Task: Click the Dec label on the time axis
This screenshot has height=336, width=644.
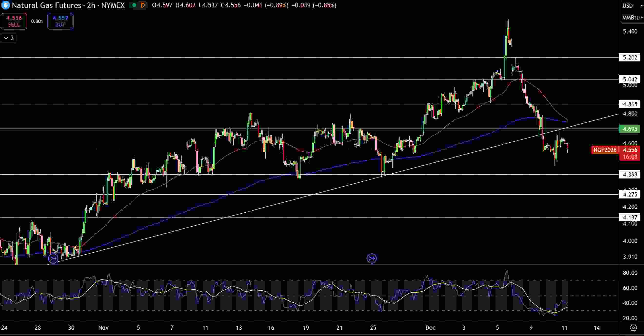Action: pos(431,328)
